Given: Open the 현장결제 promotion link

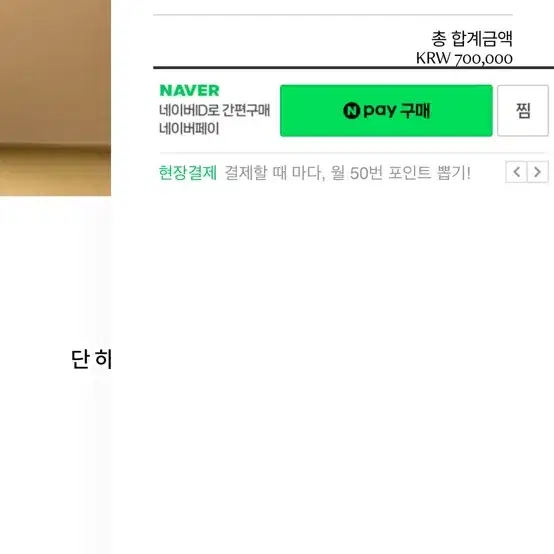Looking at the screenshot, I should (x=188, y=173).
